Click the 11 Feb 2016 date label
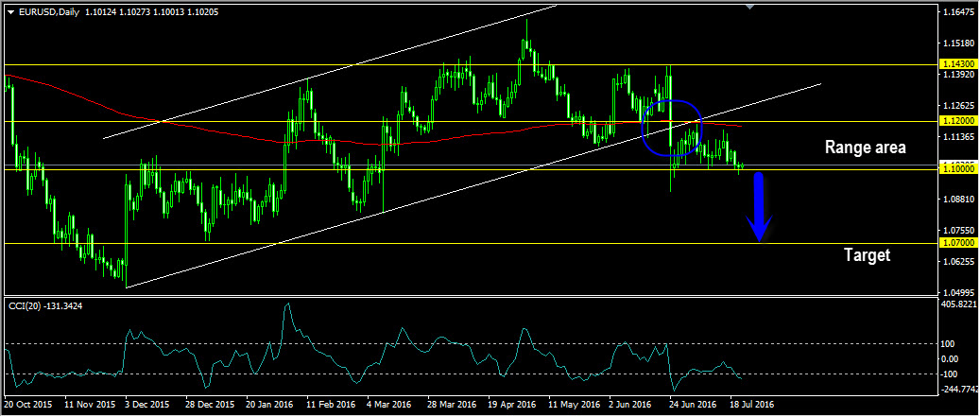The width and height of the screenshot is (980, 417). pos(332,404)
